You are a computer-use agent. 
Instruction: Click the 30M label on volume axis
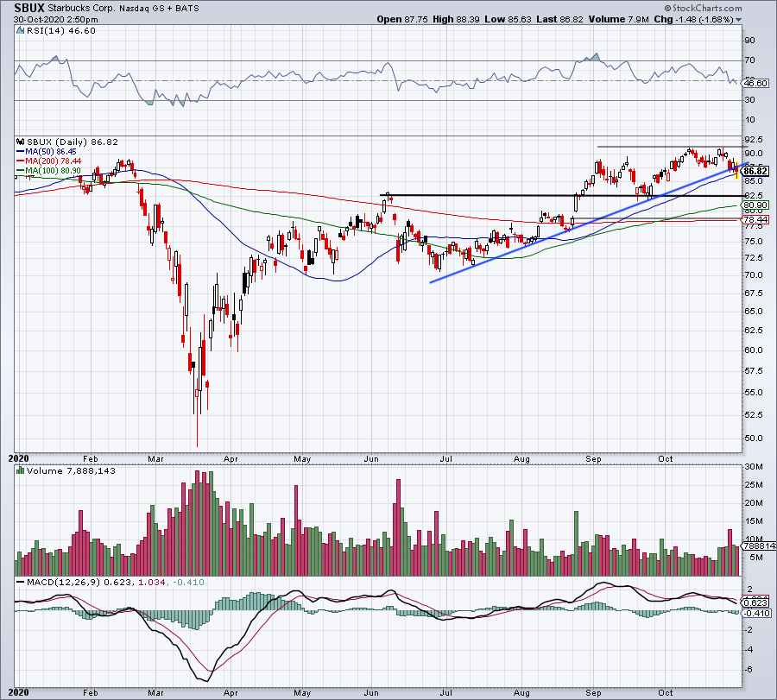tap(753, 467)
